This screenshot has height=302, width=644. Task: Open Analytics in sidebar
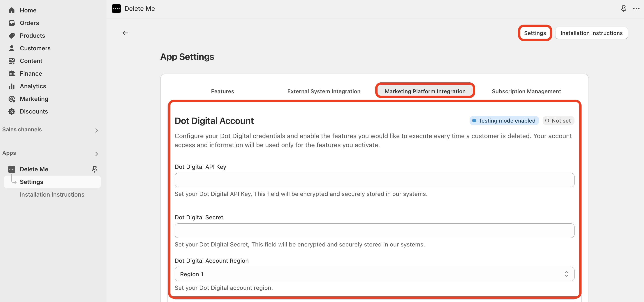coord(33,86)
